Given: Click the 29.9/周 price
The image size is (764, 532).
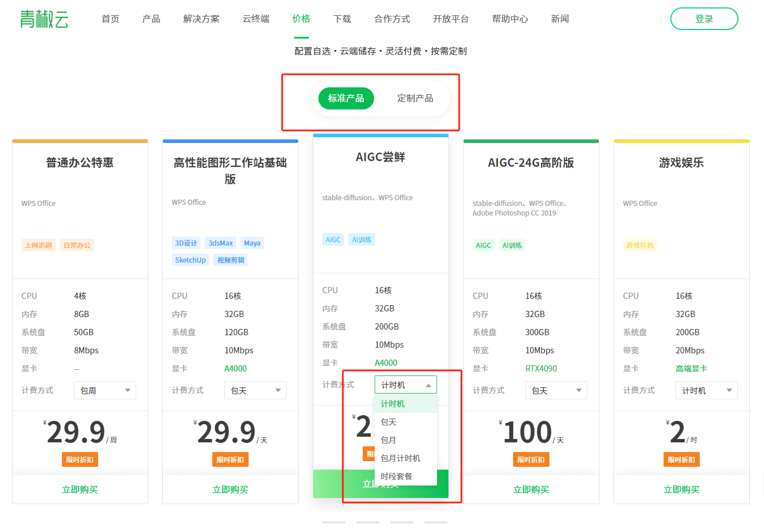Looking at the screenshot, I should [x=80, y=432].
